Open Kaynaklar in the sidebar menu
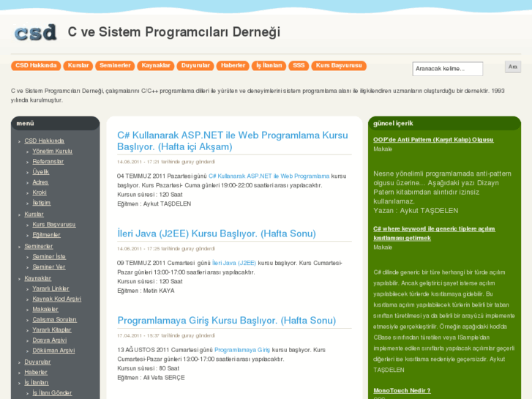This screenshot has height=399, width=532. pos(37,278)
